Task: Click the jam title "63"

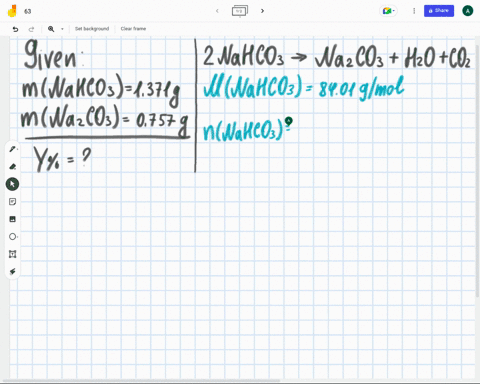Action: (x=28, y=11)
